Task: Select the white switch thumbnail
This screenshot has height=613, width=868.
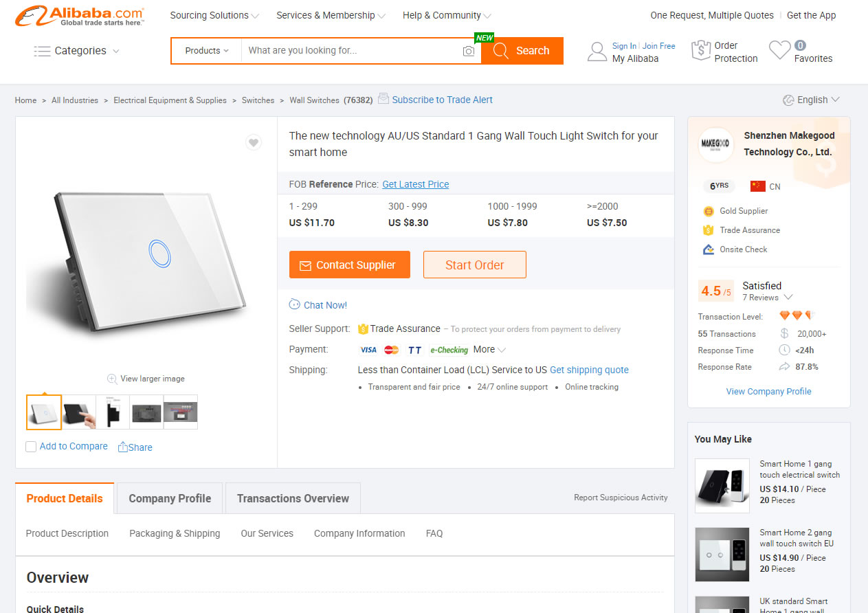Action: click(44, 412)
